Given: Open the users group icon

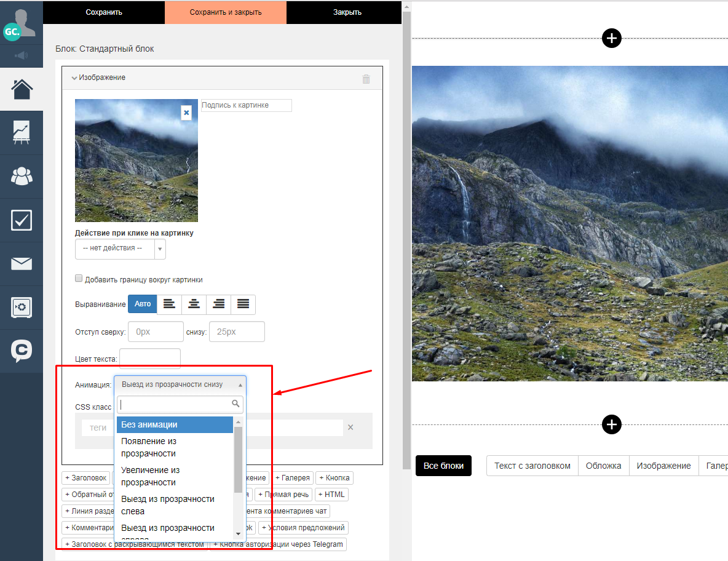Looking at the screenshot, I should tap(22, 176).
